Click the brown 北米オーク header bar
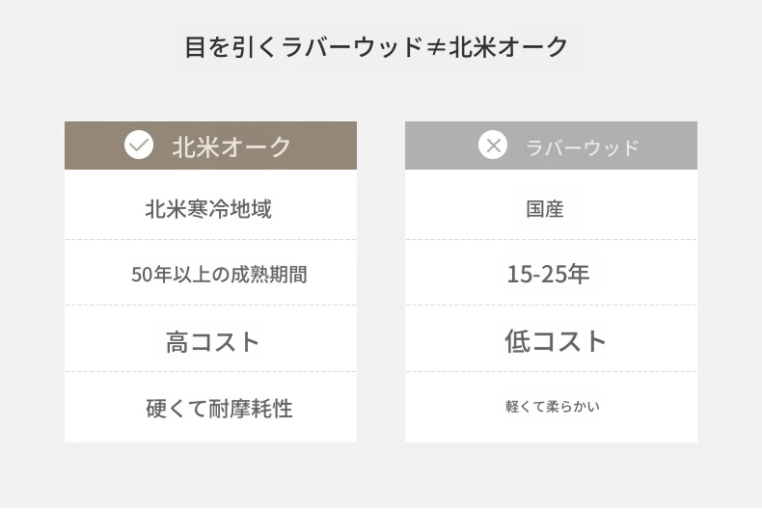Viewport: 762px width, 532px height. [210, 146]
